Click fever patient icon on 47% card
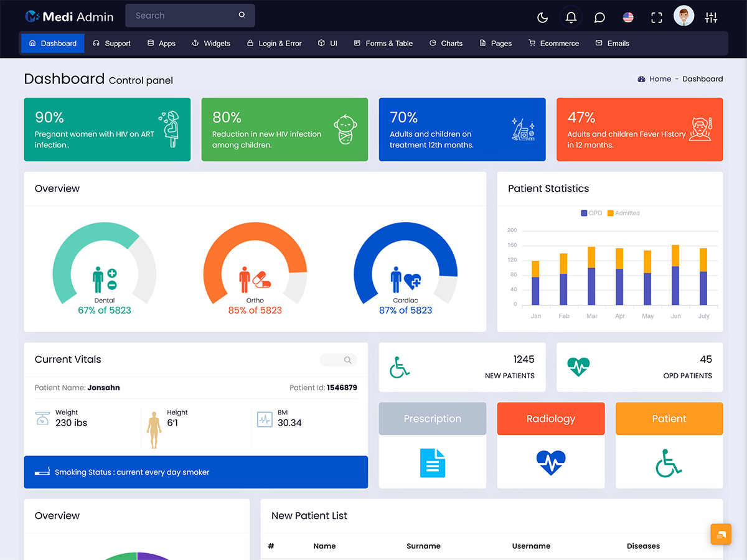Image resolution: width=747 pixels, height=560 pixels. [x=700, y=129]
